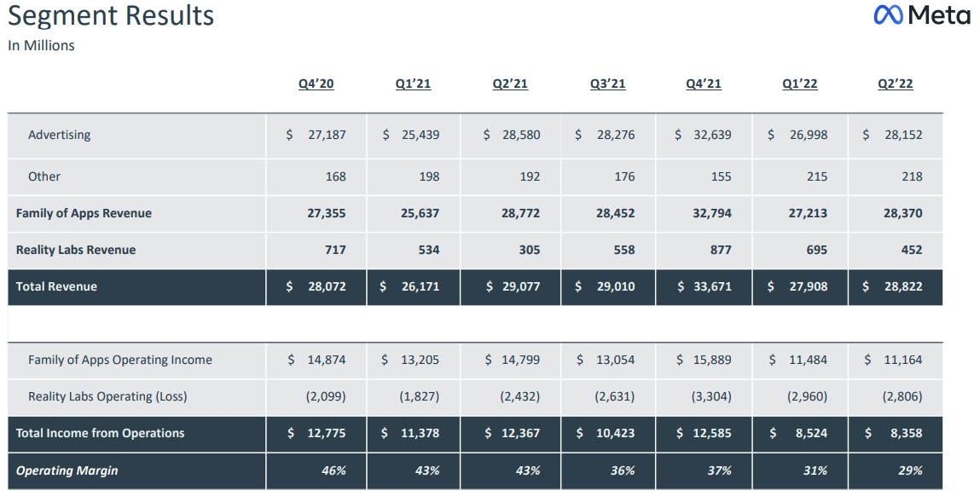Select the Q4'20 column header
The width and height of the screenshot is (980, 502).
click(x=316, y=84)
